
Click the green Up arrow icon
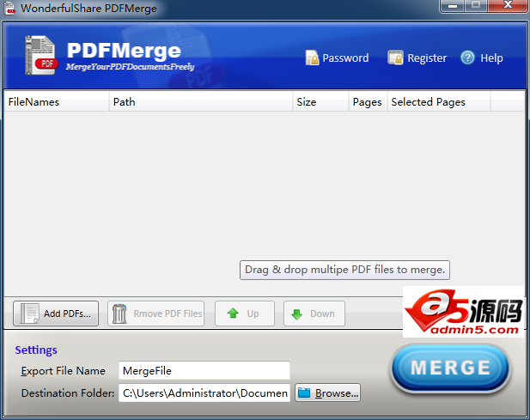click(233, 313)
